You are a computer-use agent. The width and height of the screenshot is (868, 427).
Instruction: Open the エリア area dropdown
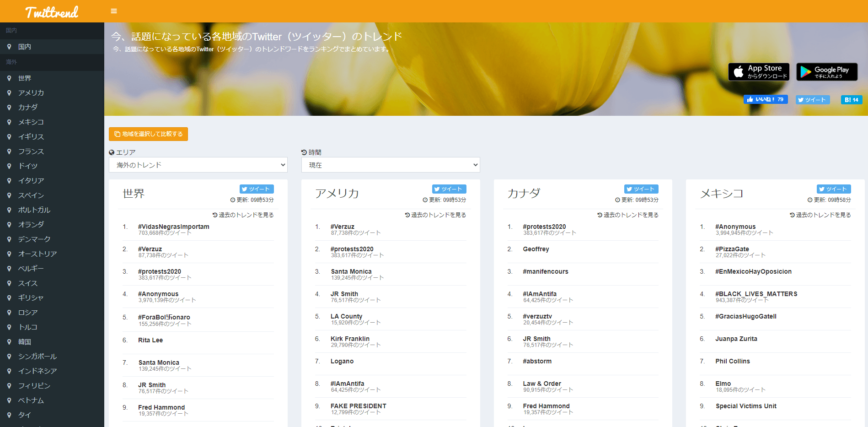click(x=198, y=165)
